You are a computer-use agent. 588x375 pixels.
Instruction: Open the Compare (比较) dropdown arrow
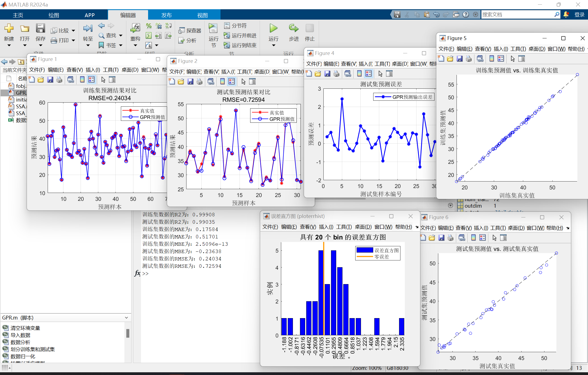click(73, 31)
